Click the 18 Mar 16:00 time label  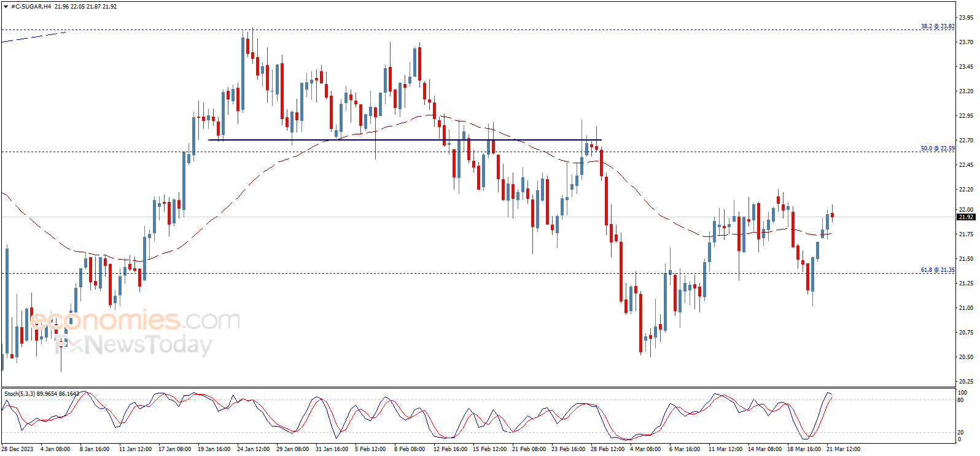coord(804,449)
